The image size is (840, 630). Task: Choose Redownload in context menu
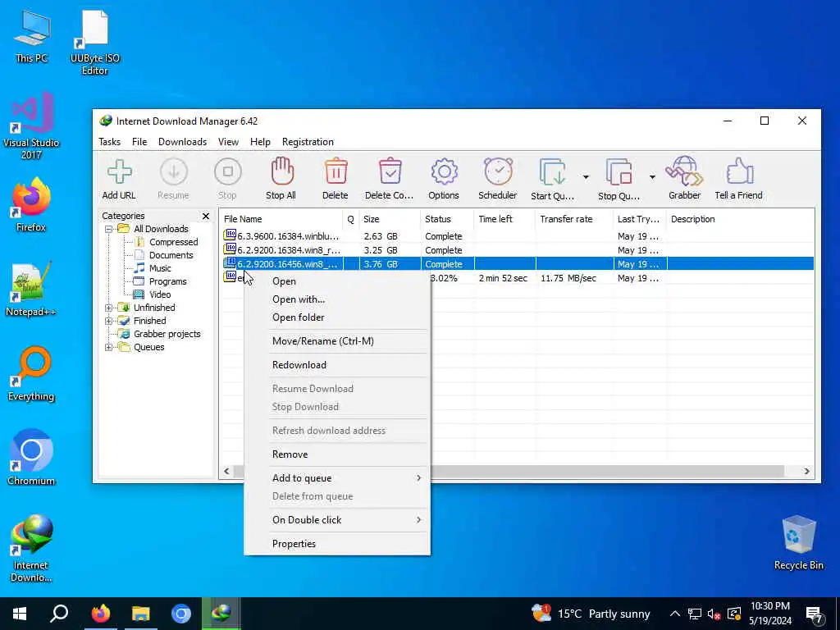(x=337, y=365)
